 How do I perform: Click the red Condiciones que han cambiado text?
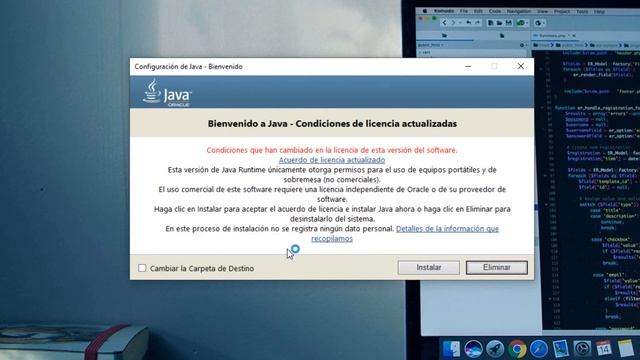coord(332,150)
